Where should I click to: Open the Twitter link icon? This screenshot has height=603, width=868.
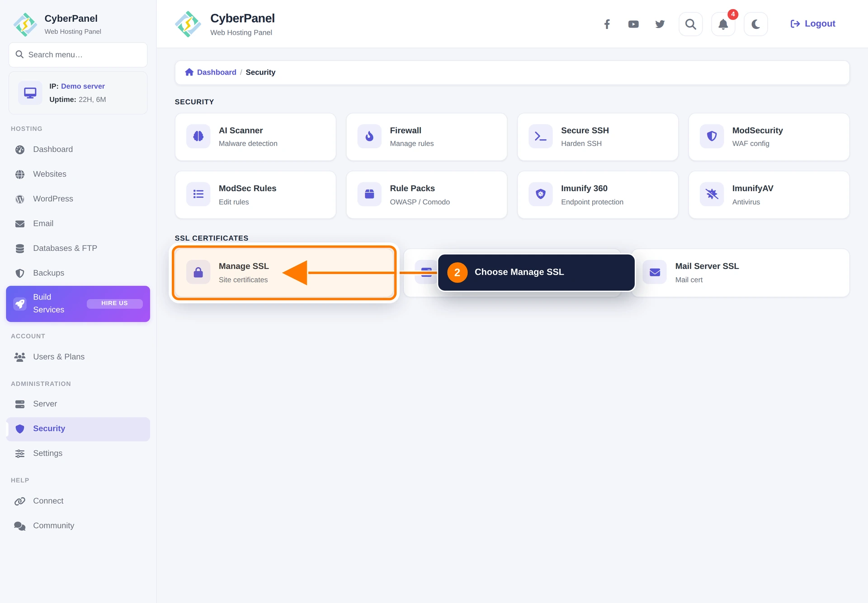660,24
